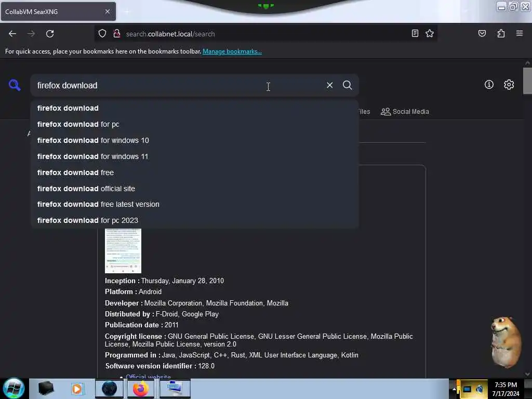
Task: Choose suggestion "firefox download for pc"
Action: pos(195,124)
